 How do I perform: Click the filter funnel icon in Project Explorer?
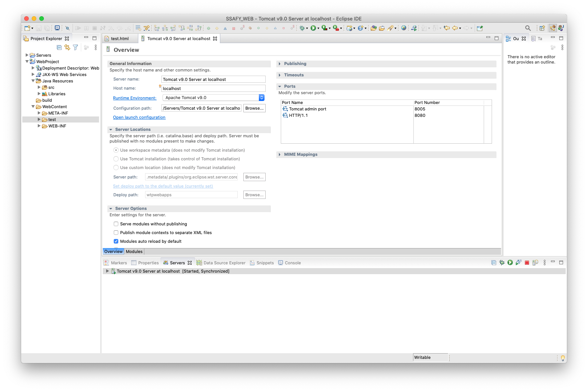tap(76, 47)
